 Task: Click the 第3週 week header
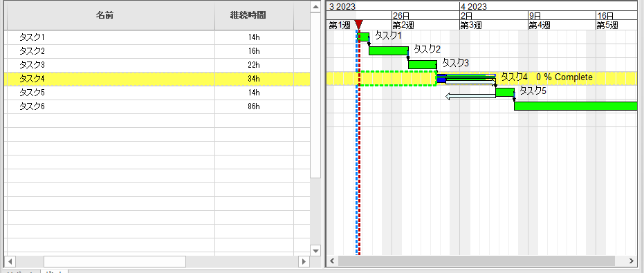[470, 26]
